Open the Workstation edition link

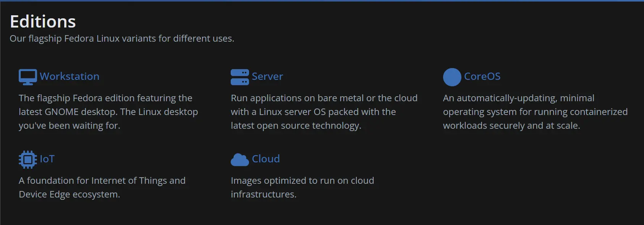click(x=70, y=76)
